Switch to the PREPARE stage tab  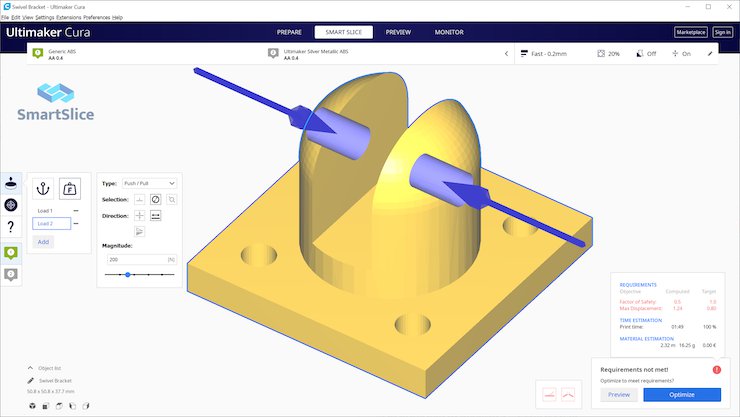289,32
